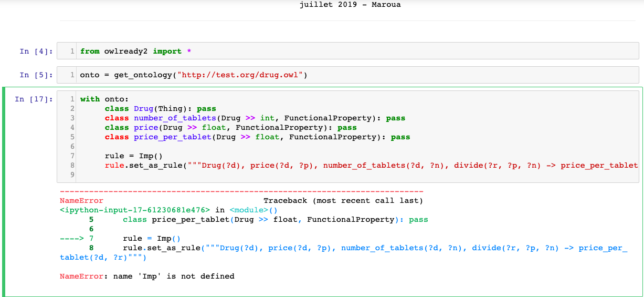Screen dimensions: 644x297
Task: Click the rule.set_as_rule line in editor
Action: tap(367, 166)
